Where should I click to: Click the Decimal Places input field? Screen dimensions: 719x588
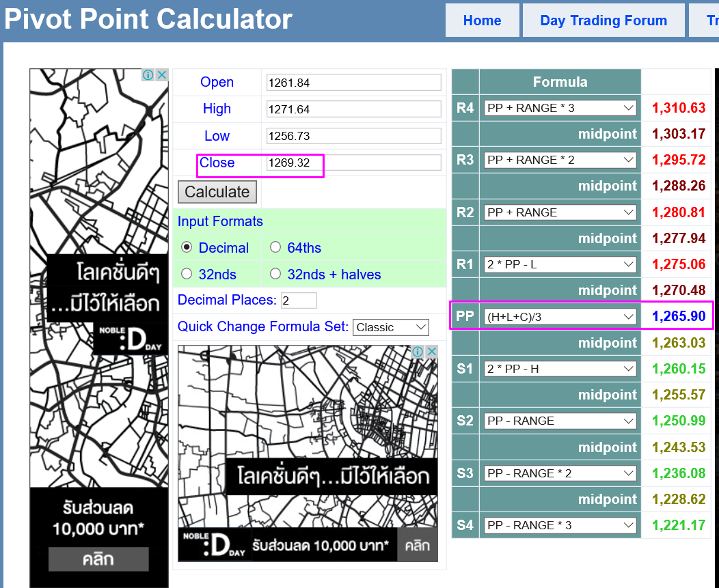(299, 300)
